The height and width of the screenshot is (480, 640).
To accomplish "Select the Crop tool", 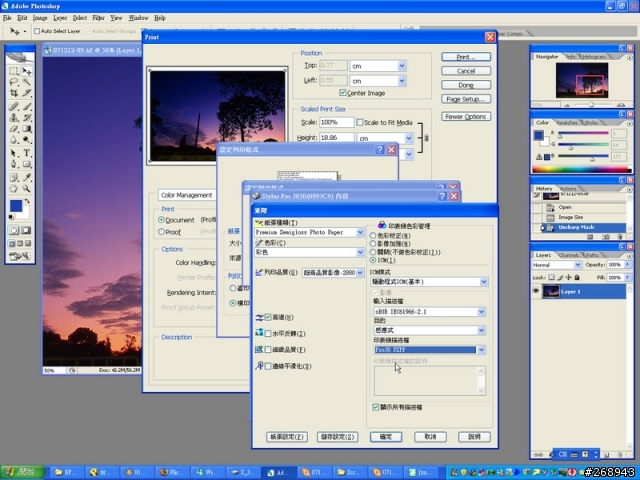I will pos(14,93).
